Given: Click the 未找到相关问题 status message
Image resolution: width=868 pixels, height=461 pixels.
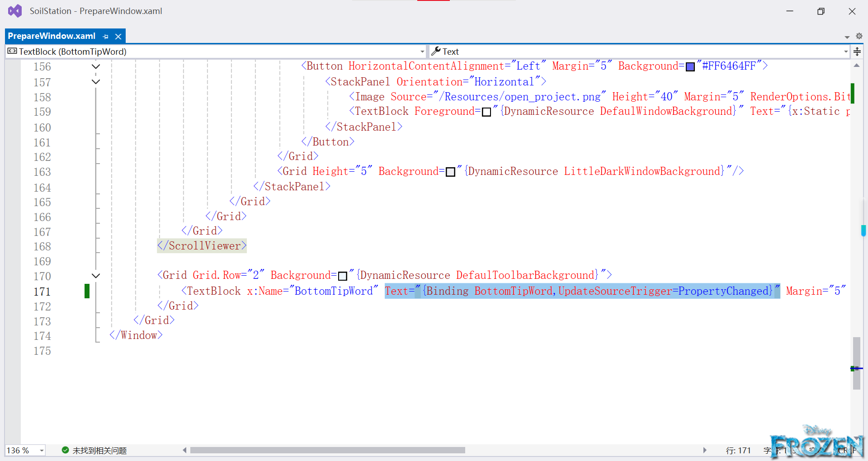Looking at the screenshot, I should coord(99,450).
